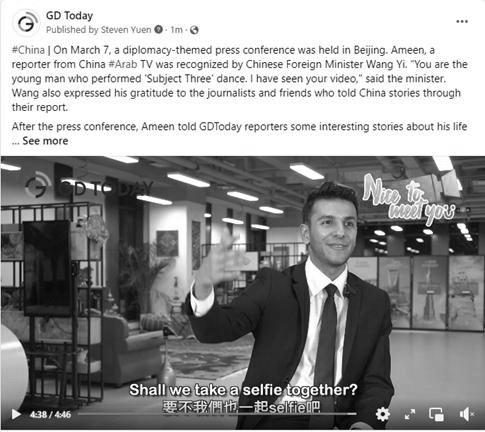The height and width of the screenshot is (432, 485).
Task: Click the GD Today watermark logo in video
Action: pos(88,186)
